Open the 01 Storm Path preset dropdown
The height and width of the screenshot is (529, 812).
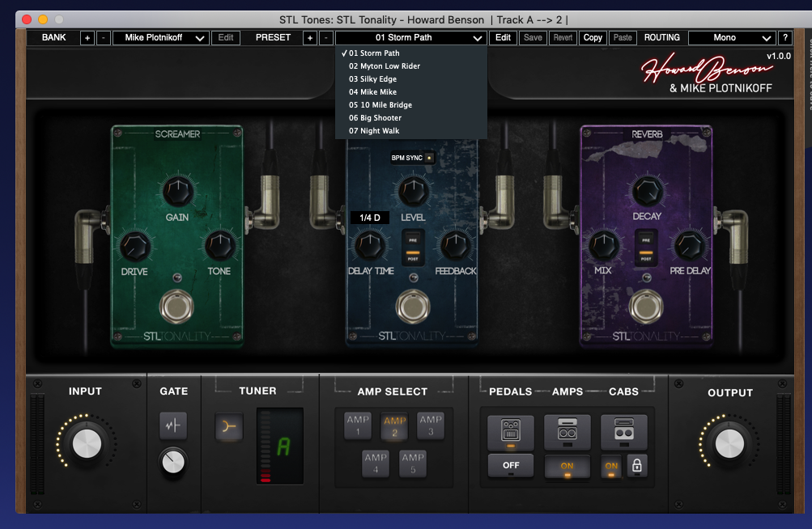[x=410, y=38]
